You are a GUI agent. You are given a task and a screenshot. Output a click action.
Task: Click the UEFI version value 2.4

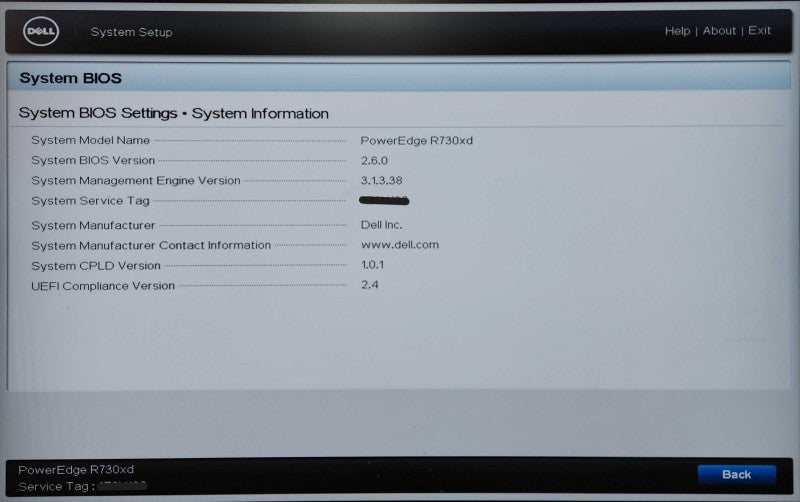(369, 285)
